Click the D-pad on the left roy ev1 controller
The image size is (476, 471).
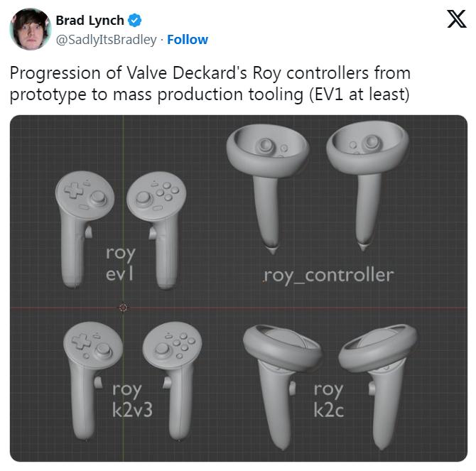pos(73,190)
